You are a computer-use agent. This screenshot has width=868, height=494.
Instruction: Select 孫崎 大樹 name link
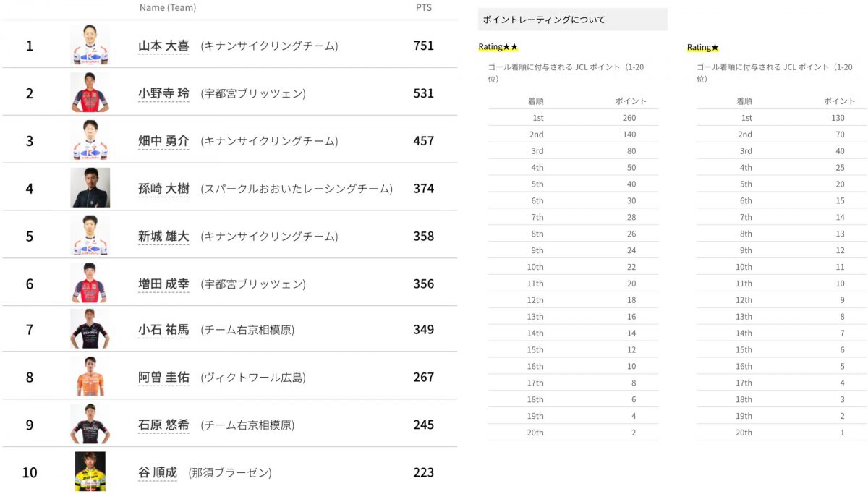163,189
